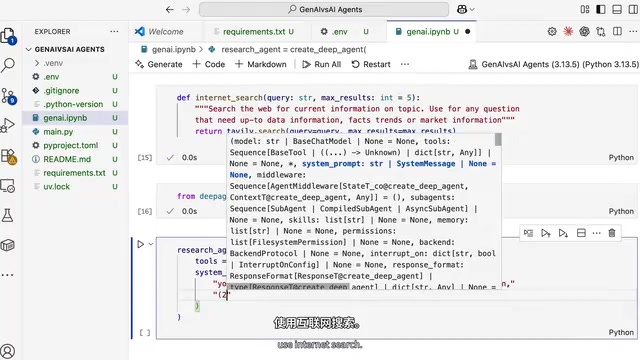Open notebook settings gear icon
This screenshot has height=360, width=640.
click(x=552, y=31)
